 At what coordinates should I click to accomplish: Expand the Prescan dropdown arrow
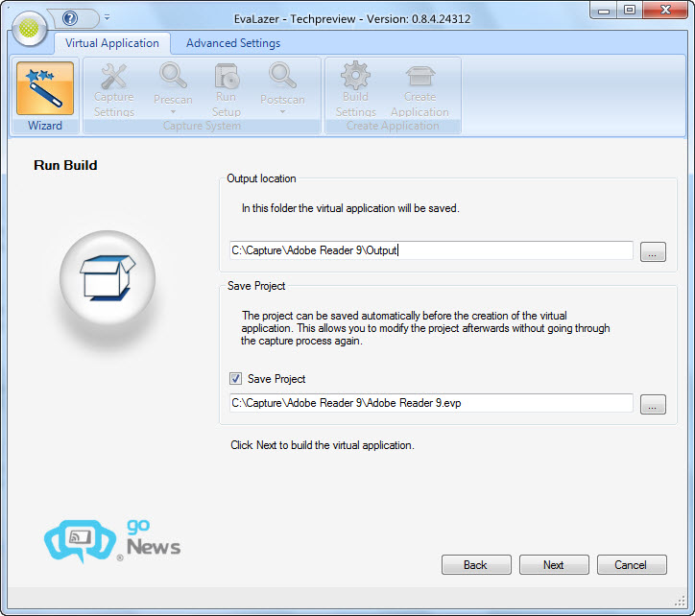pyautogui.click(x=174, y=111)
